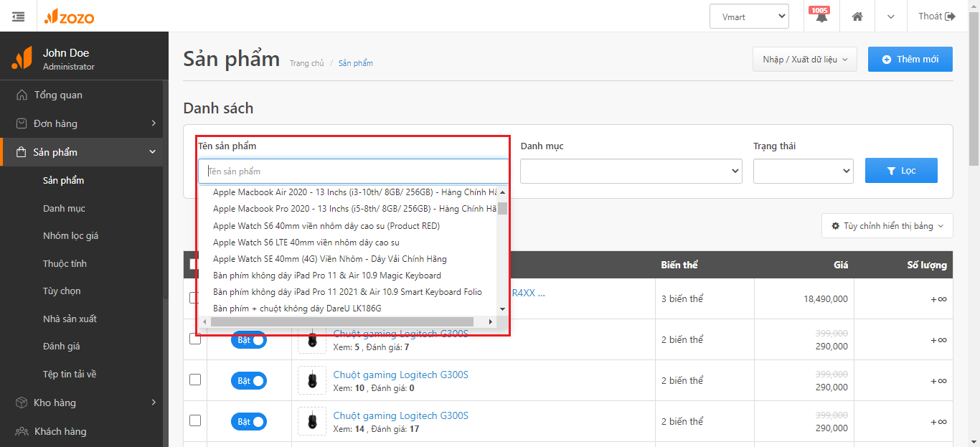Image resolution: width=980 pixels, height=447 pixels.
Task: Open Nhóm lọc giá in sidebar
Action: (70, 235)
